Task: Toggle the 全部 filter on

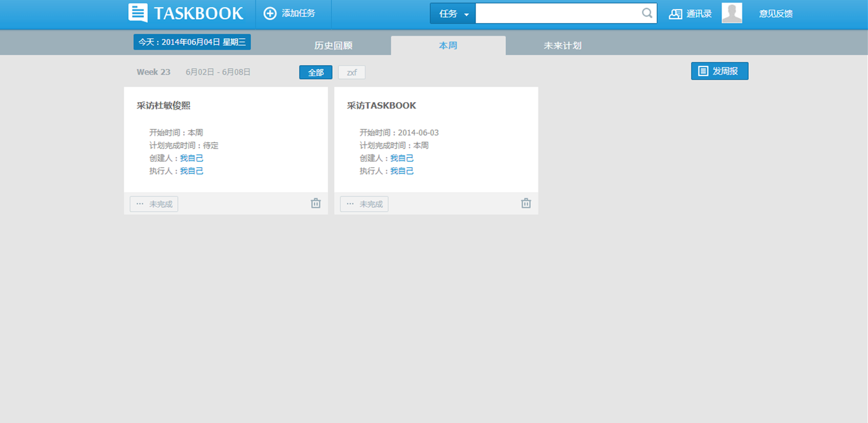Action: coord(315,73)
